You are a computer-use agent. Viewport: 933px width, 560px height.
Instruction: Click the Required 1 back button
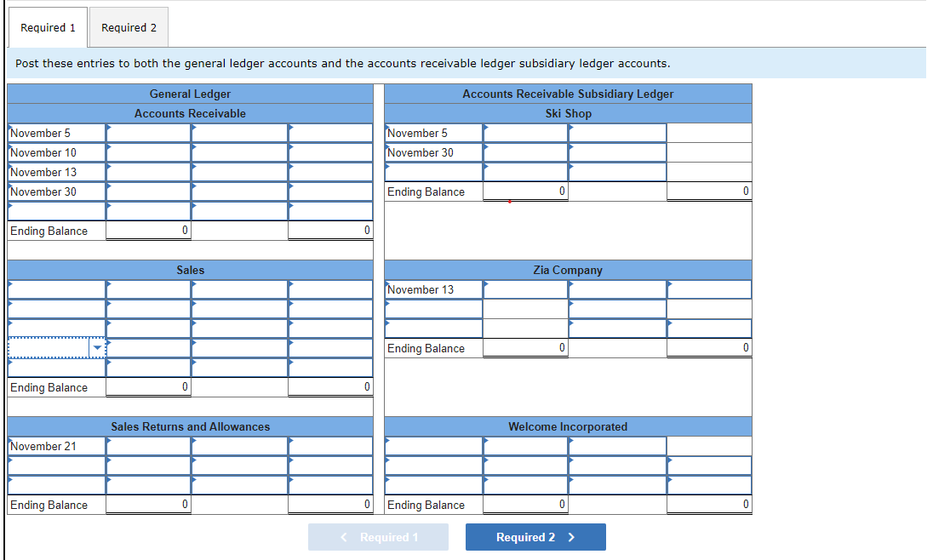(x=378, y=537)
